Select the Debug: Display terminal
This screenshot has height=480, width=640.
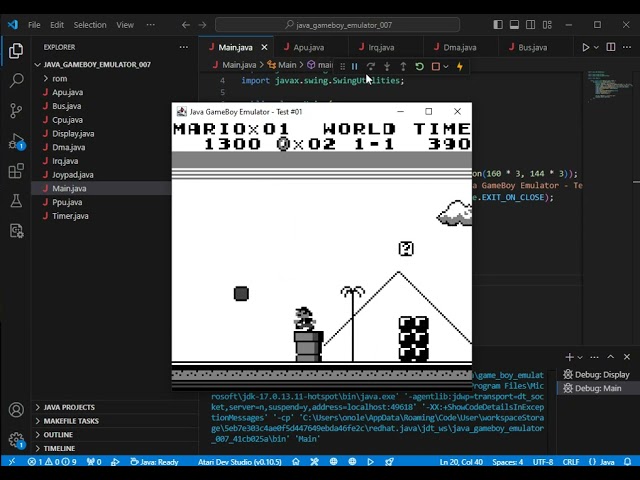(x=598, y=375)
